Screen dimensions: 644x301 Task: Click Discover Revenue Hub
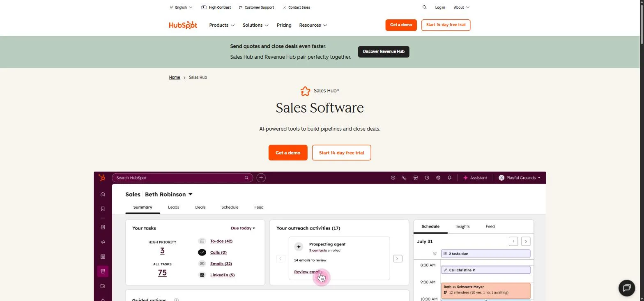tap(384, 52)
